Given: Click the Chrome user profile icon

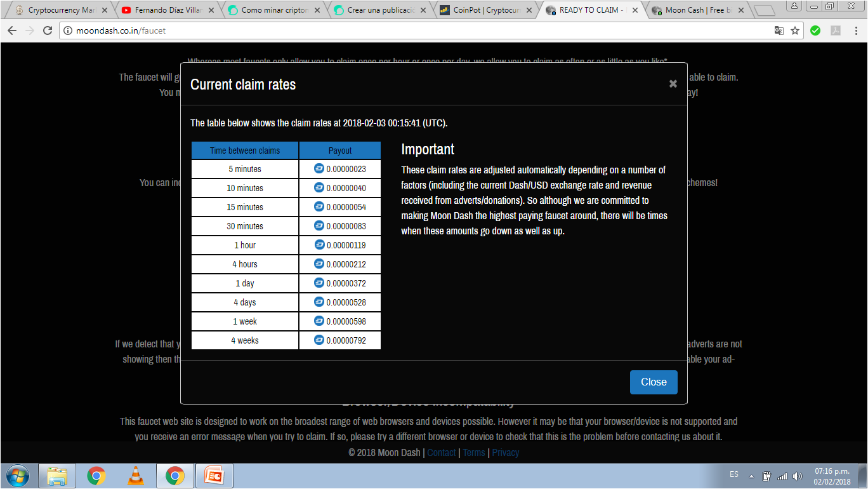Looking at the screenshot, I should (x=794, y=6).
